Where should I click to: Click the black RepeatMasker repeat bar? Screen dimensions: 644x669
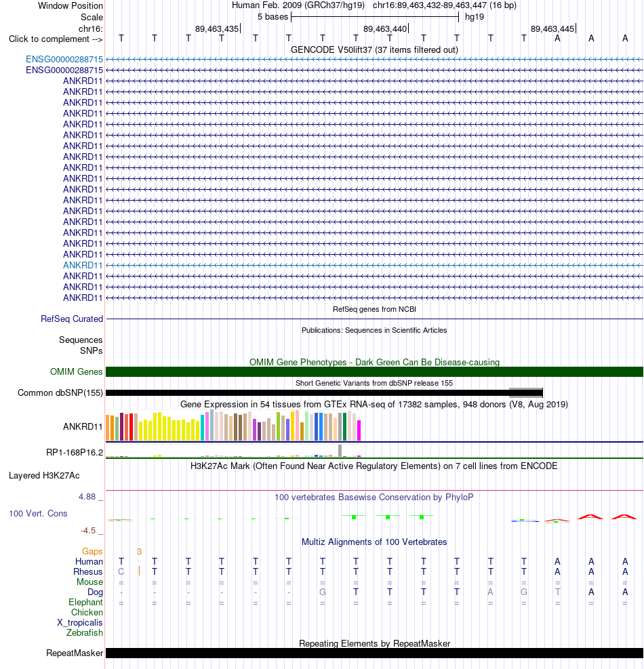[374, 653]
